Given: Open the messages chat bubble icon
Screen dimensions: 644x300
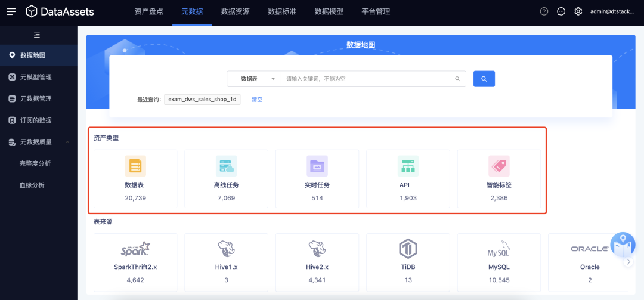Looking at the screenshot, I should (561, 11).
